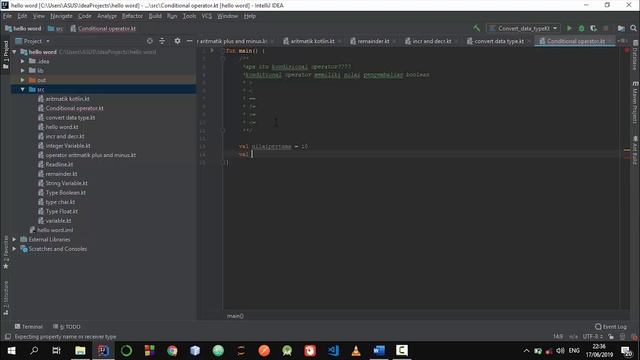Open Project panel settings gear

(x=177, y=41)
